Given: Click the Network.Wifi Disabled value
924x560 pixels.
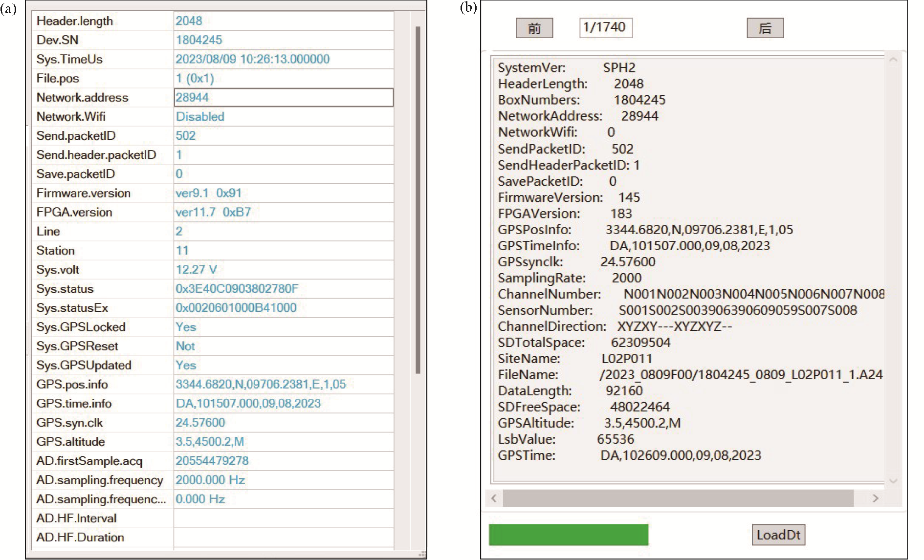Looking at the screenshot, I should tap(200, 117).
